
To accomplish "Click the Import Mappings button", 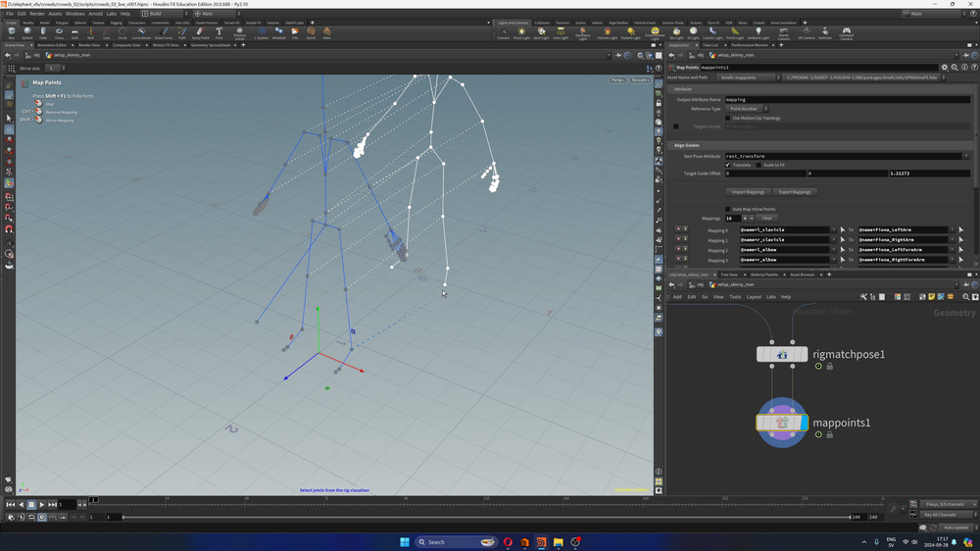I will pos(748,192).
